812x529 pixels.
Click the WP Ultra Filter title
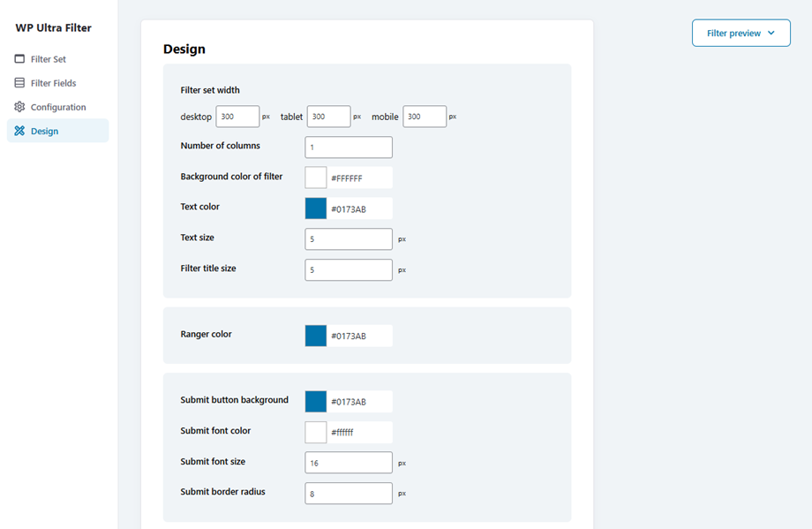point(53,27)
